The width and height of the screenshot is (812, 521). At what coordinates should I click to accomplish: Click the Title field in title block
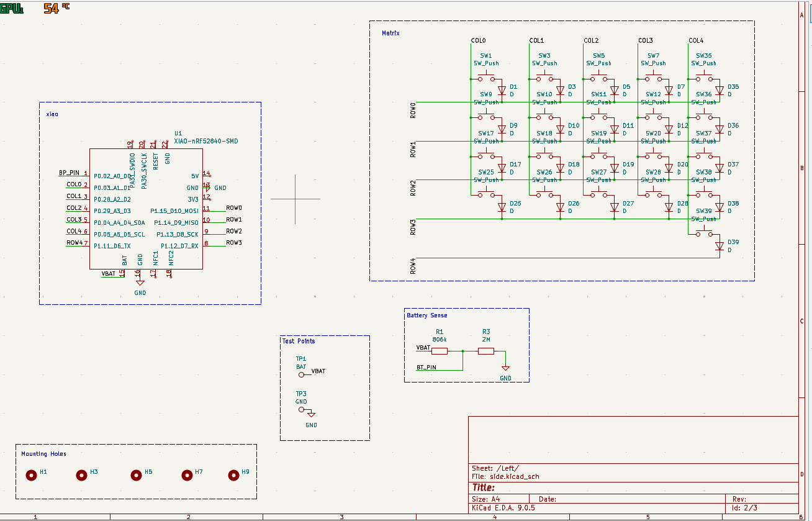484,487
